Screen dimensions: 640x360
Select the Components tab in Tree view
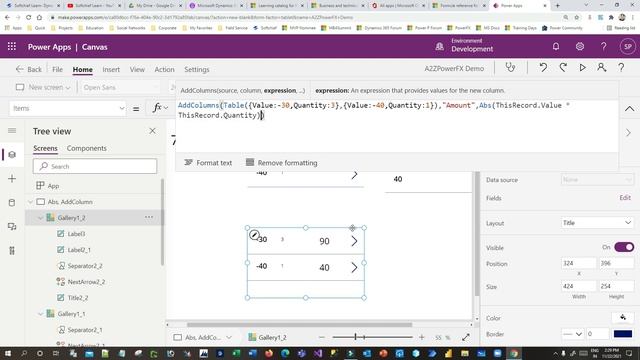(x=87, y=148)
